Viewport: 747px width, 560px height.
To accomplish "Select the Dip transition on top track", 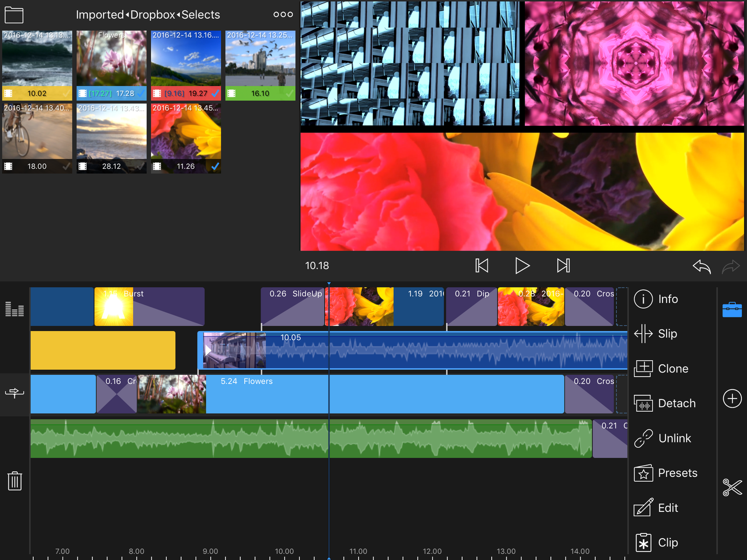I will 472,307.
